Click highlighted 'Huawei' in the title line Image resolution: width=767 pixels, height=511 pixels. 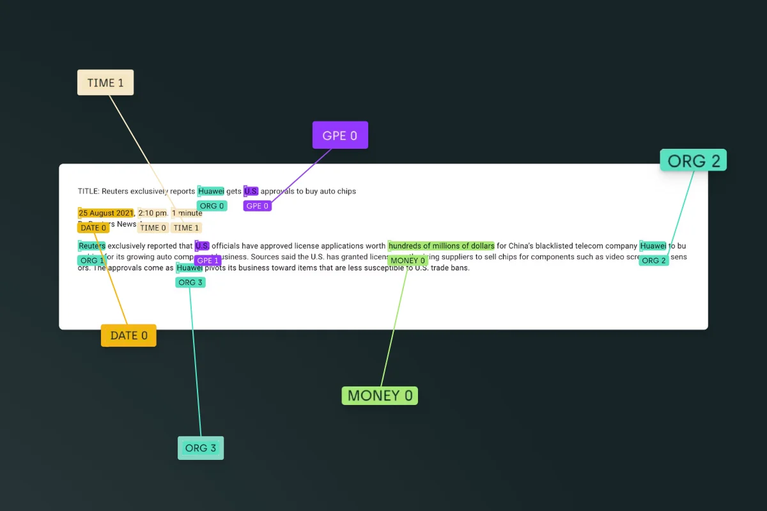click(x=211, y=191)
